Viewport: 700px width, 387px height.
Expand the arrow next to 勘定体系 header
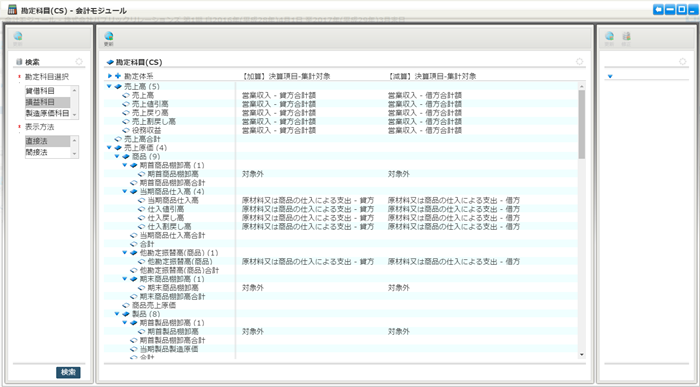tap(110, 76)
